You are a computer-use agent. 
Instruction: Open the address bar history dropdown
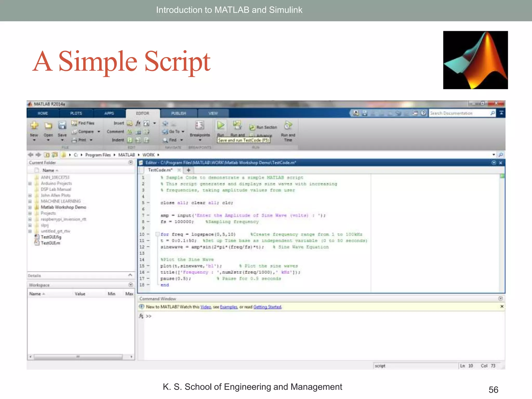[x=494, y=155]
